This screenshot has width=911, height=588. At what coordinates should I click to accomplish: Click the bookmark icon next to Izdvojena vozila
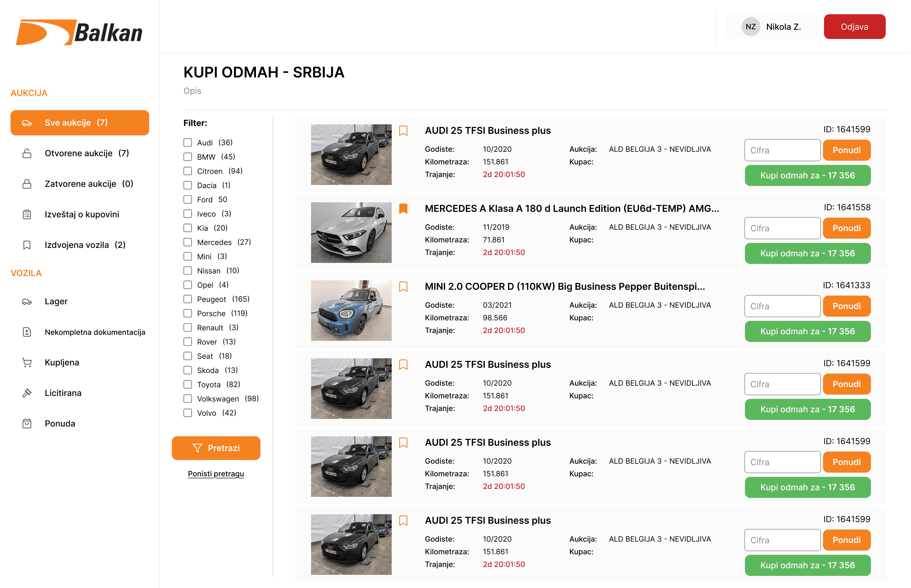(x=27, y=245)
